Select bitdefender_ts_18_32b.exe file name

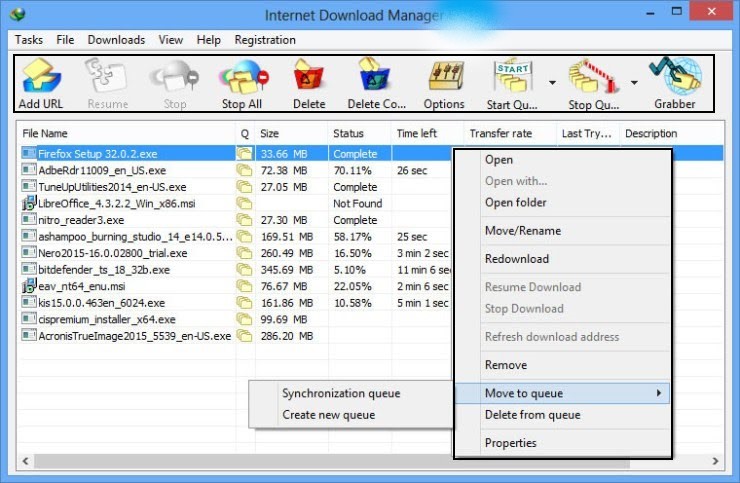(104, 270)
